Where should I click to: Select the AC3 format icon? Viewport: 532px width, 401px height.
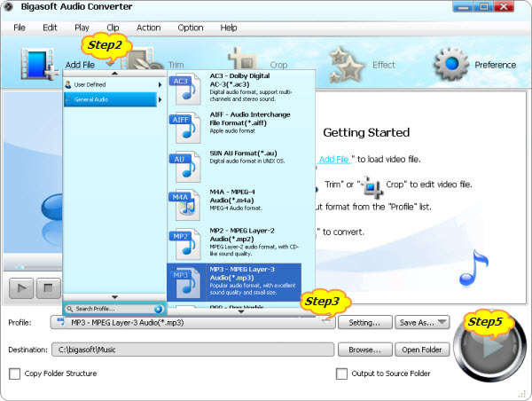click(185, 89)
